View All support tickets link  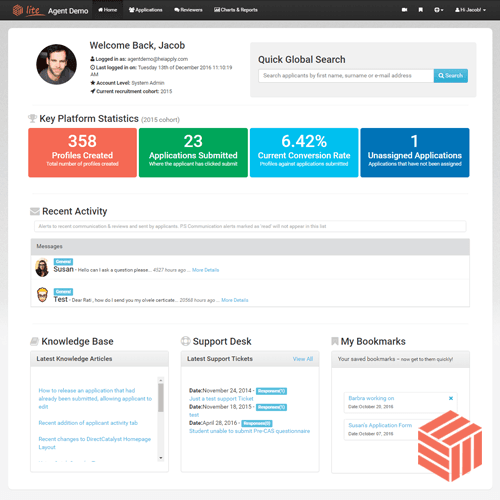tap(303, 359)
